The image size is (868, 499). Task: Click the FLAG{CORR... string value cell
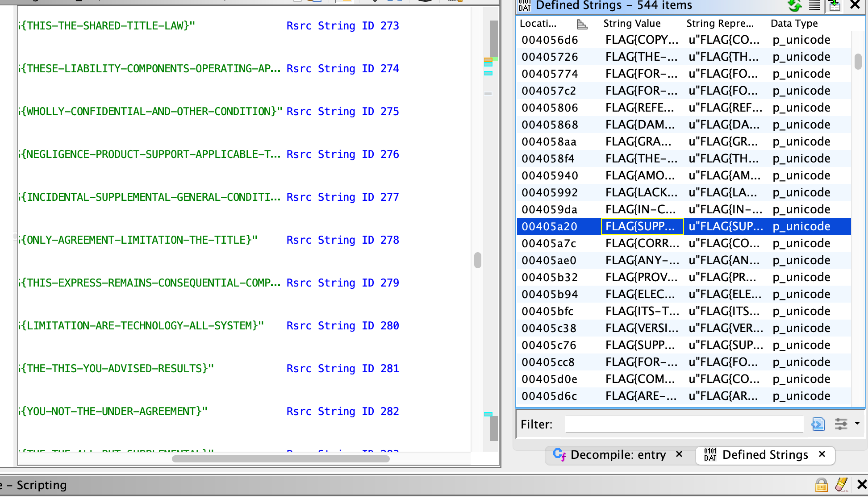642,243
